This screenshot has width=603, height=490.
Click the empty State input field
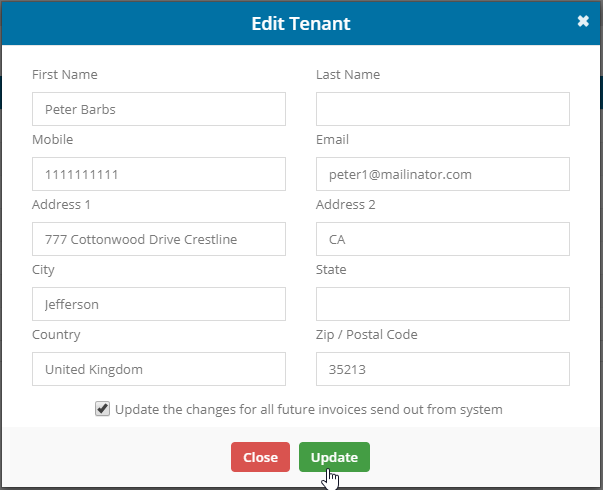click(442, 304)
